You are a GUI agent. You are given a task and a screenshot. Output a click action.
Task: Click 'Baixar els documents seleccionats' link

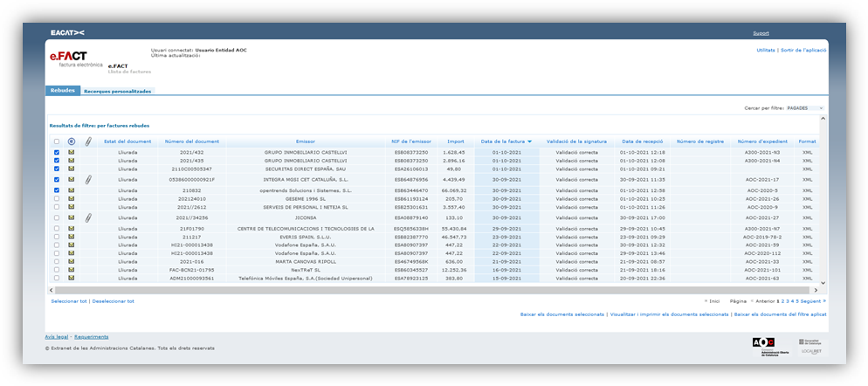[561, 314]
